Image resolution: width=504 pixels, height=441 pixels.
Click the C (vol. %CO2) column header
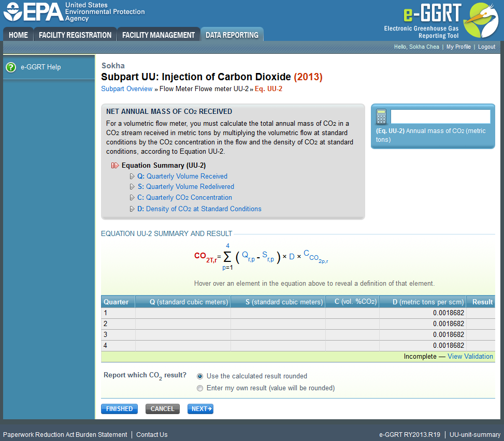point(352,302)
